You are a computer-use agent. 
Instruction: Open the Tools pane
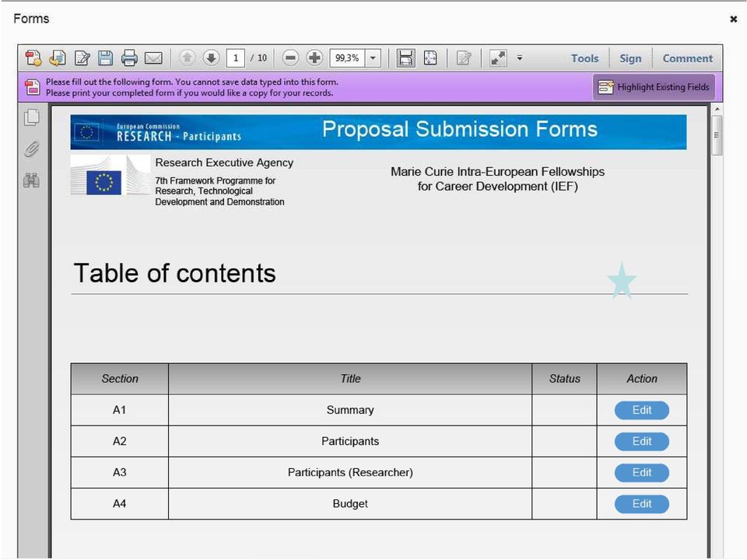click(x=584, y=58)
